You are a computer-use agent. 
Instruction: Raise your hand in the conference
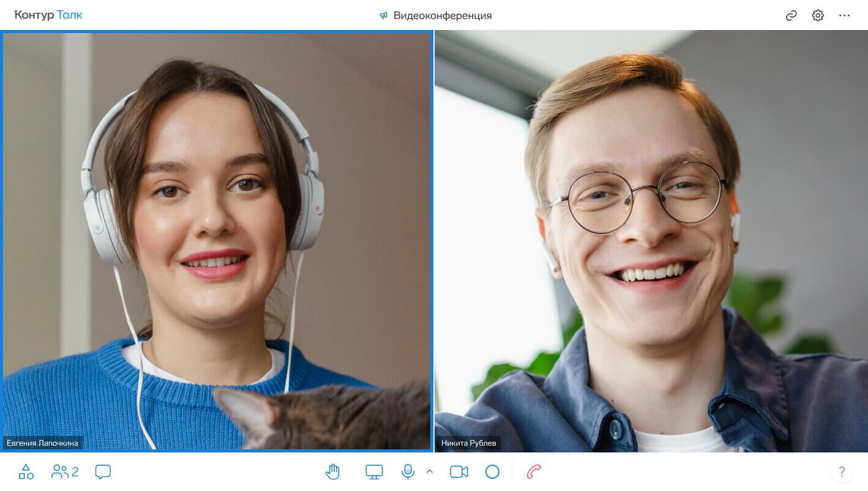[332, 471]
